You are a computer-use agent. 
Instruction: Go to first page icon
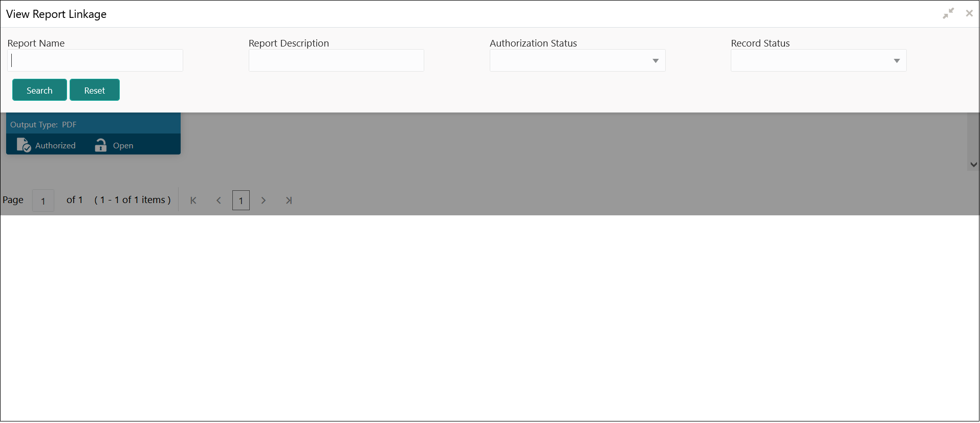pyautogui.click(x=193, y=201)
